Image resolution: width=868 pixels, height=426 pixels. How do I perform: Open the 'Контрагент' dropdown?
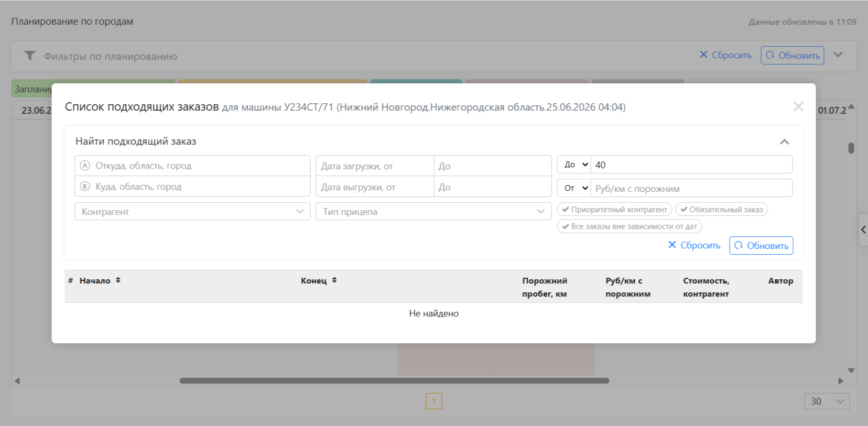pos(192,212)
